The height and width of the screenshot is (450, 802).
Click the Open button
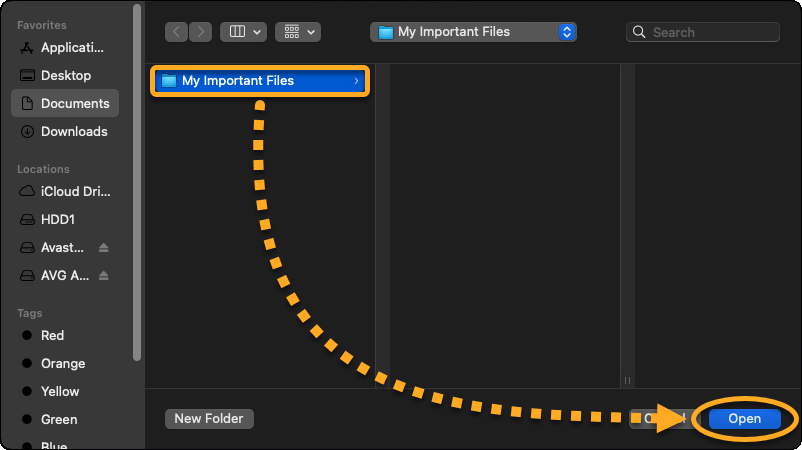click(744, 419)
